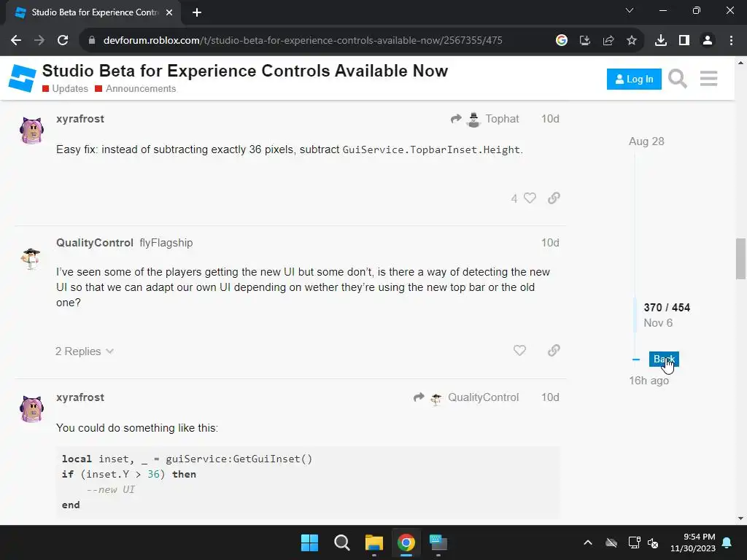The height and width of the screenshot is (560, 747).
Task: Jump to 16h ago in timeline
Action: click(x=649, y=381)
